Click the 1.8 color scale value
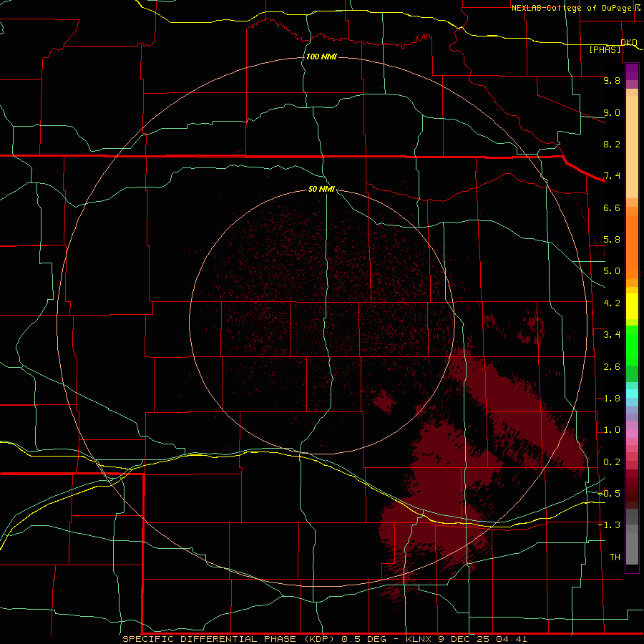This screenshot has width=644, height=644. pyautogui.click(x=612, y=399)
